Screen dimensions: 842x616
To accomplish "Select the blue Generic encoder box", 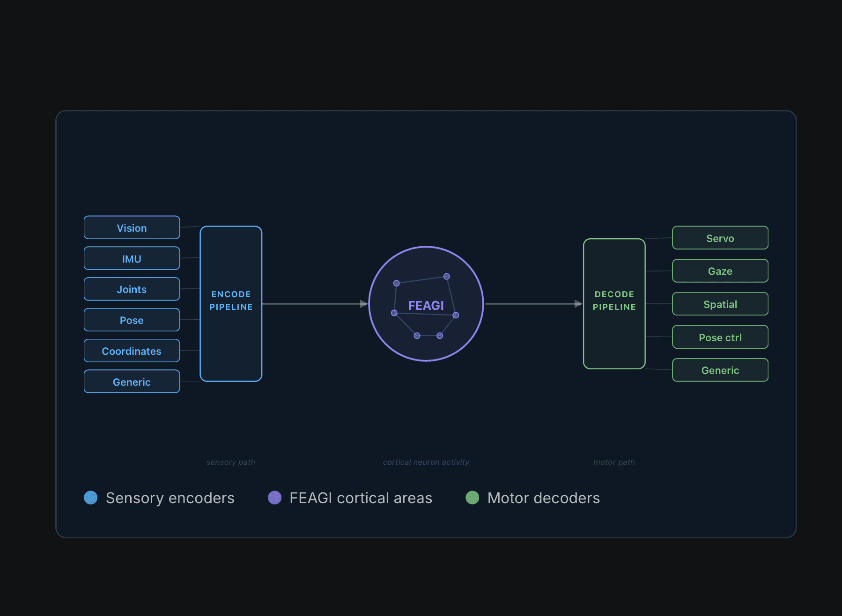I will [x=132, y=382].
